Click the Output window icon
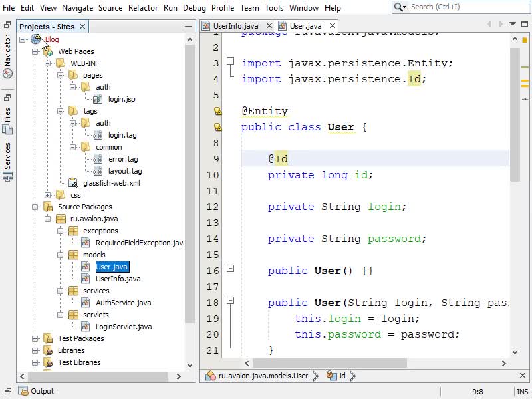 [23, 391]
